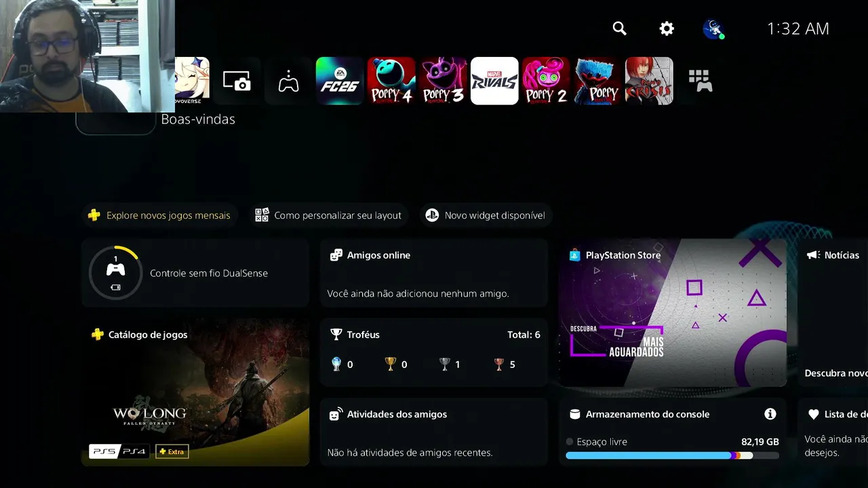Open the settings gear icon
The image size is (868, 488).
click(x=667, y=28)
